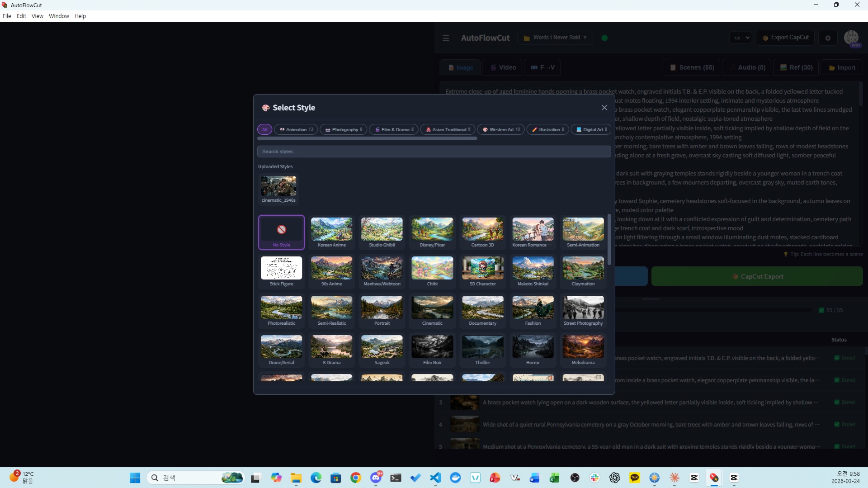Image resolution: width=868 pixels, height=488 pixels.
Task: Show Western Art style category
Action: (x=501, y=130)
